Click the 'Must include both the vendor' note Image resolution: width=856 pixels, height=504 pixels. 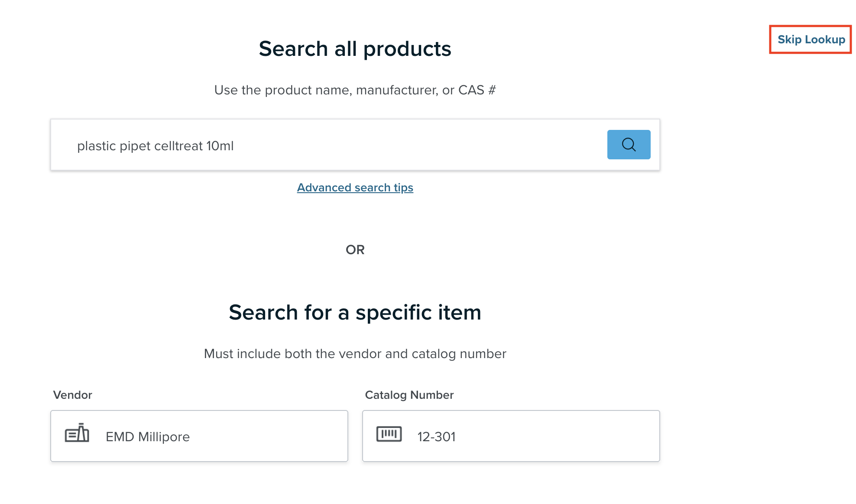click(x=355, y=354)
